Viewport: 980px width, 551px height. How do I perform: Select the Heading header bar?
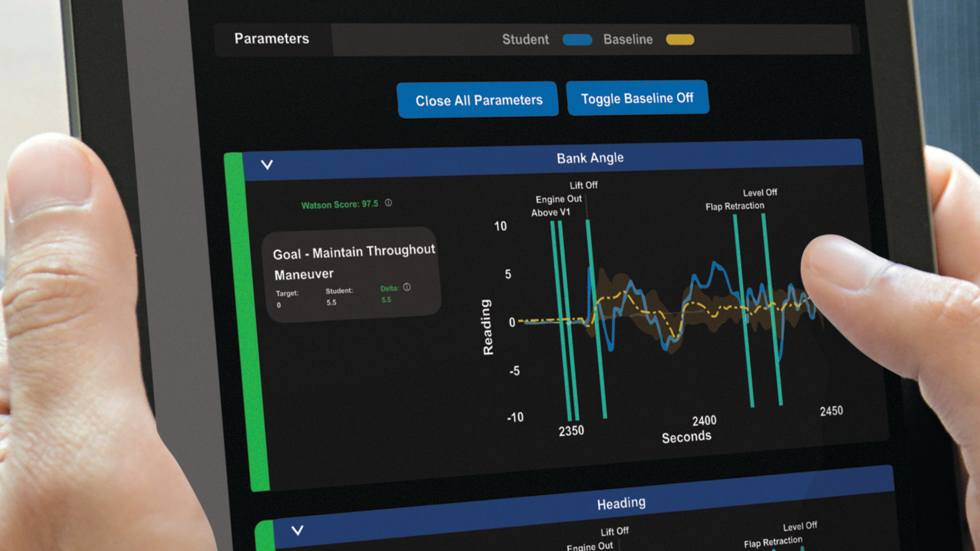[620, 502]
